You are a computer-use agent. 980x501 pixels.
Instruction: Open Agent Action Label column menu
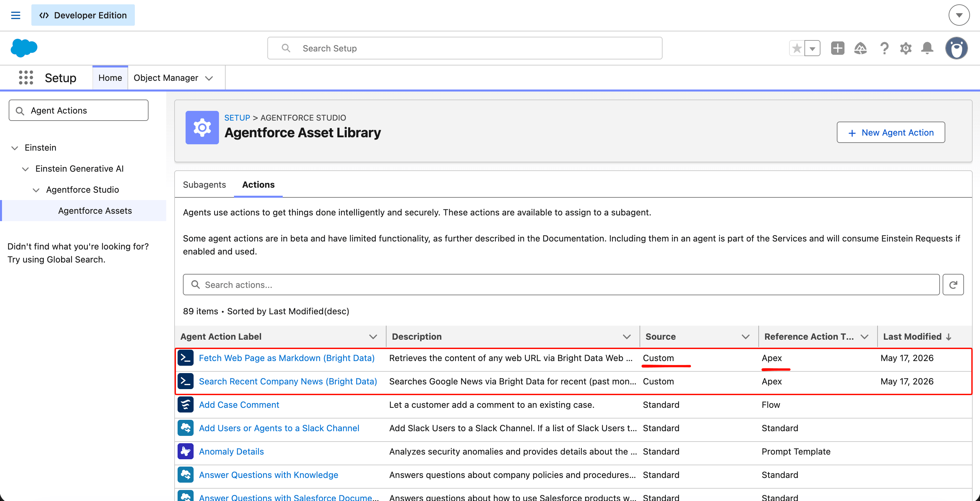click(373, 337)
